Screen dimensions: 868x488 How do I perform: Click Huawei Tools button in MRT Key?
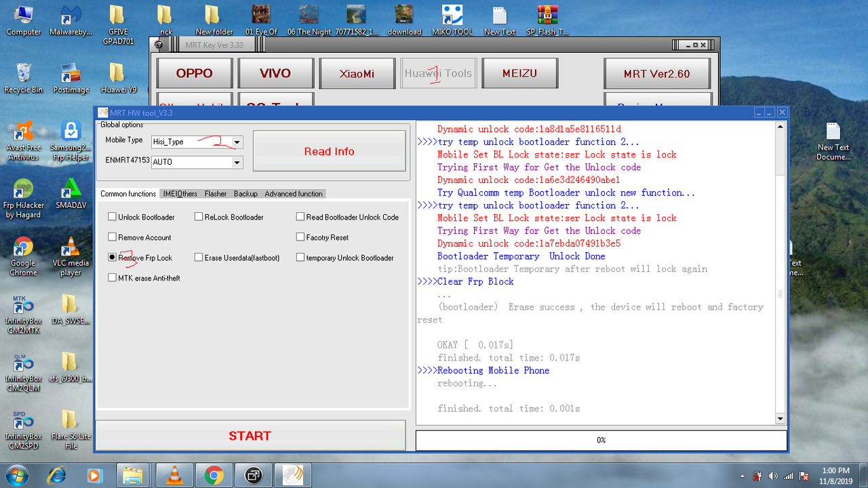click(438, 73)
